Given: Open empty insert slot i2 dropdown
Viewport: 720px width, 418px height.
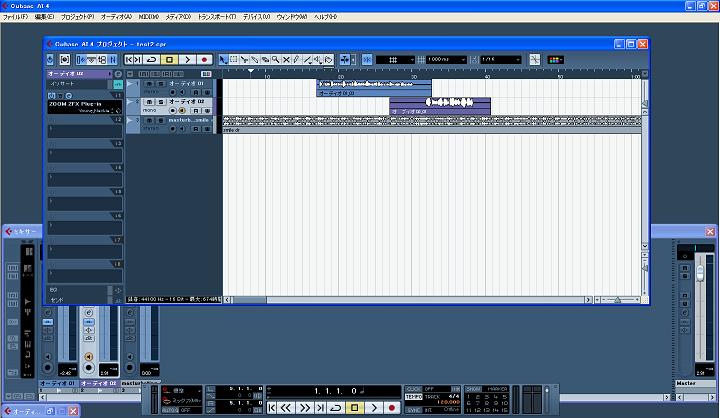Looking at the screenshot, I should pos(85,131).
